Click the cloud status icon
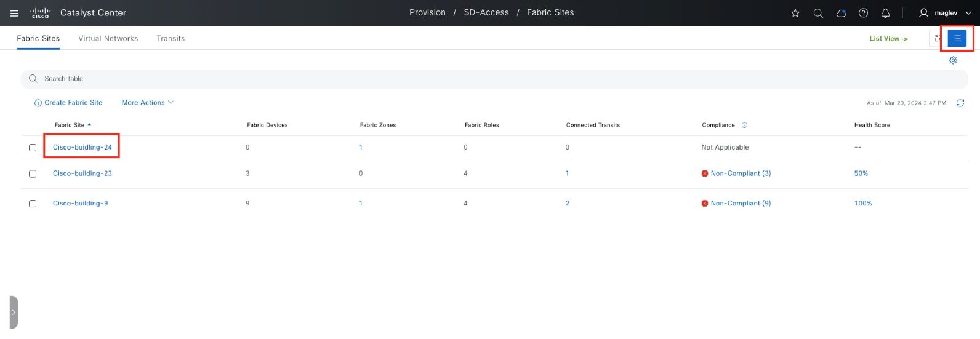This screenshot has width=980, height=339. pos(841,13)
